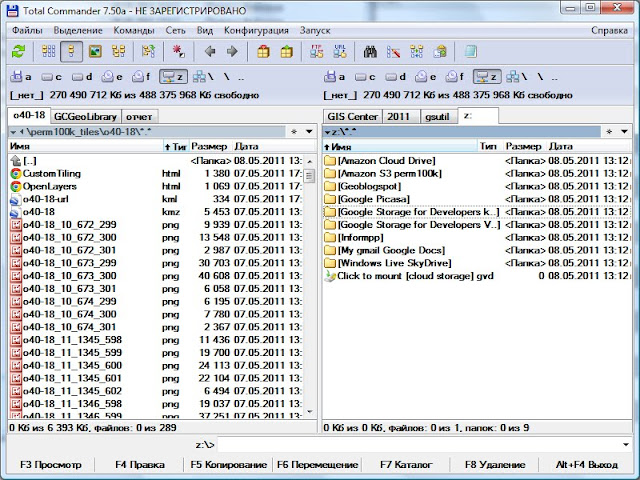
Task: Select the [Amazon Cloud Drive] folder
Action: (x=476, y=160)
